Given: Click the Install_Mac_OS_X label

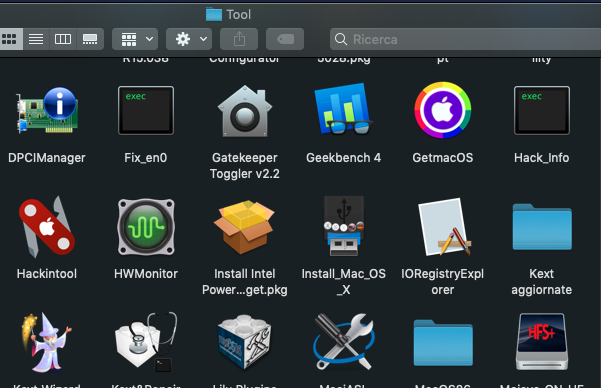Looking at the screenshot, I should [x=344, y=282].
